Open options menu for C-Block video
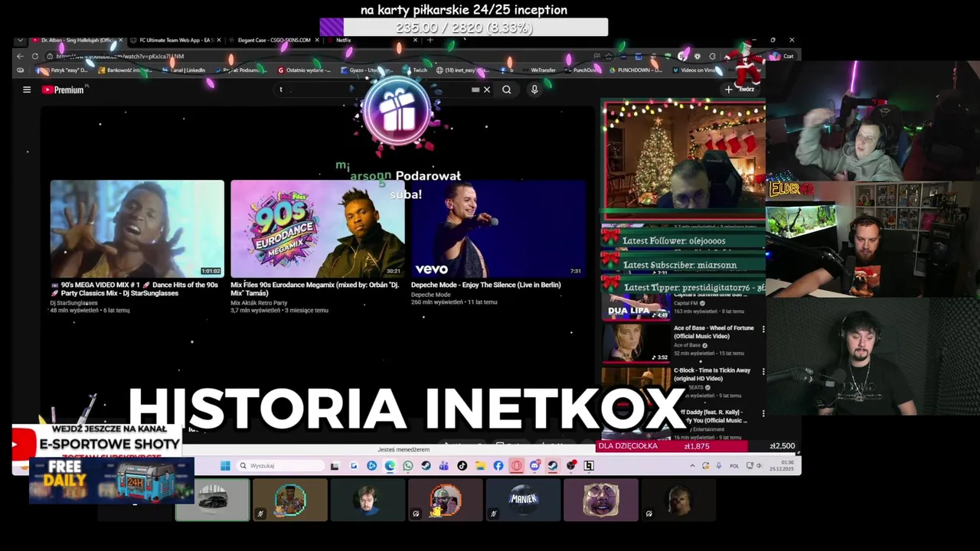Image resolution: width=980 pixels, height=551 pixels. (763, 371)
